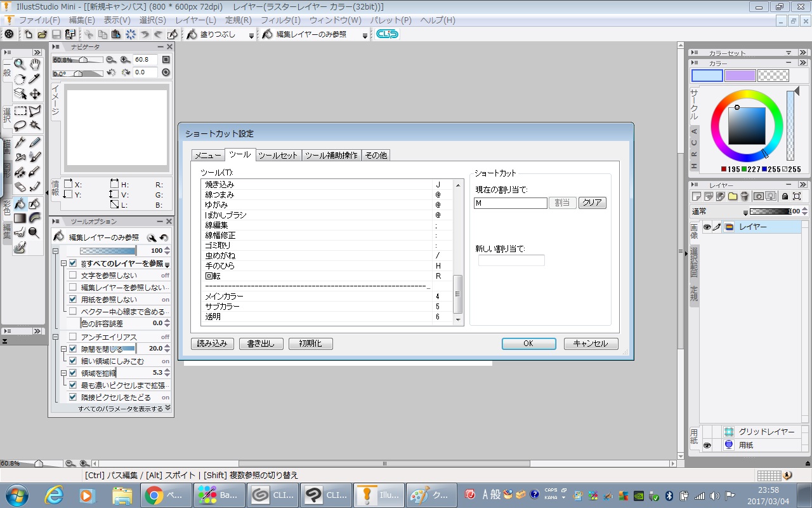Select the transparent color swatch
This screenshot has width=812, height=508.
tap(773, 76)
